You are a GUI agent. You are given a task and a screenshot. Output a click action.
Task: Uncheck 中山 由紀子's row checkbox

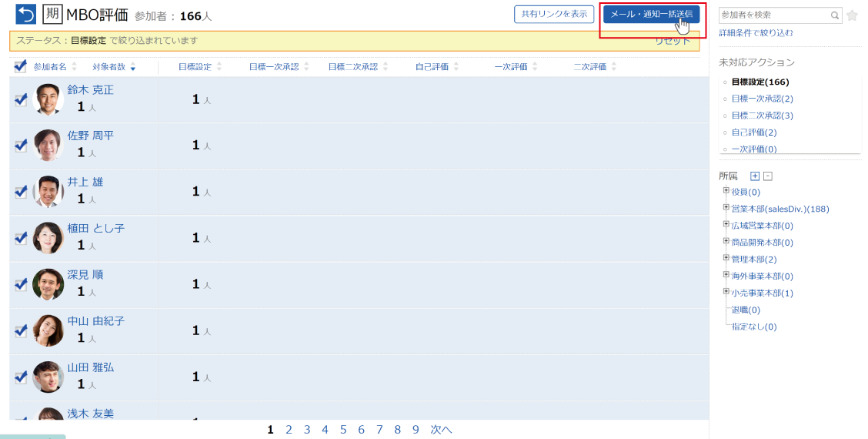point(21,330)
